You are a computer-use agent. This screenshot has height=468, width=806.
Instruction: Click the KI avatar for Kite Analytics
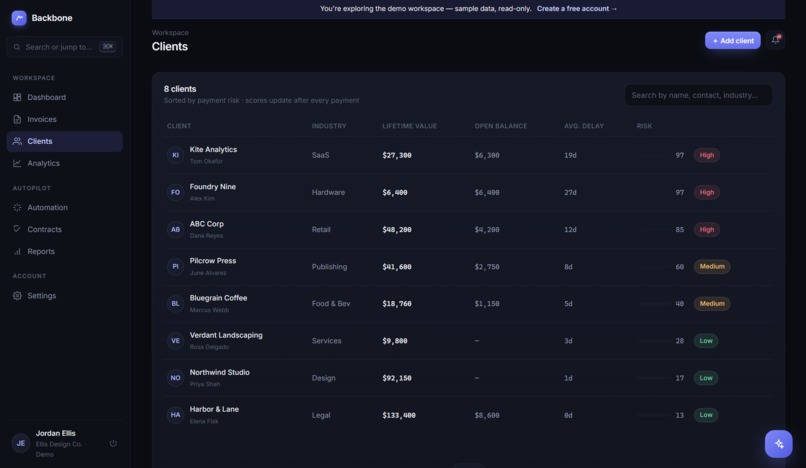point(175,155)
